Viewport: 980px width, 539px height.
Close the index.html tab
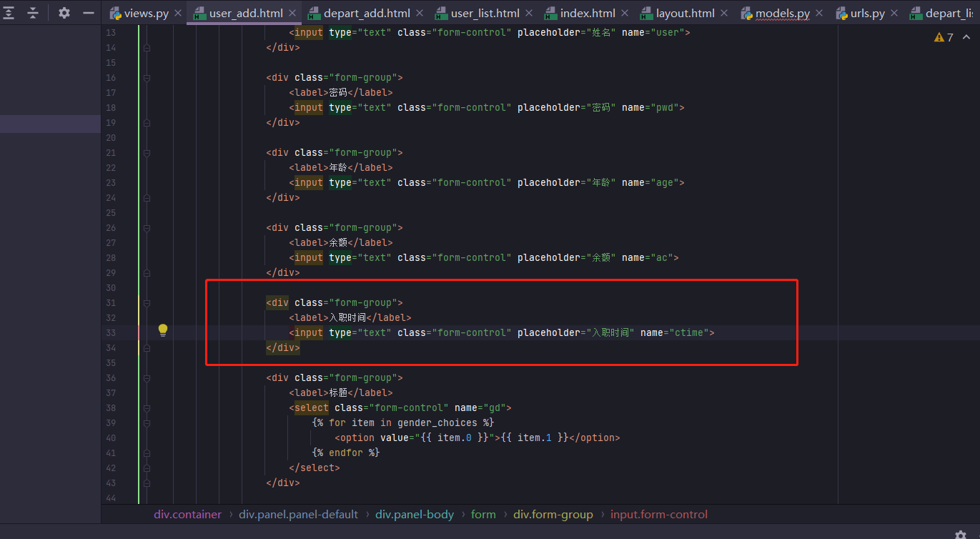pyautogui.click(x=624, y=13)
